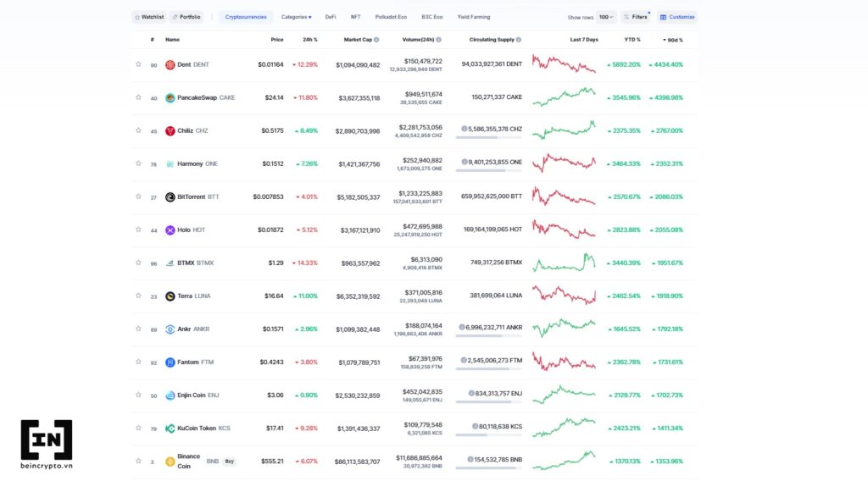Sort table by YTD % column
The height and width of the screenshot is (481, 868).
coord(632,40)
